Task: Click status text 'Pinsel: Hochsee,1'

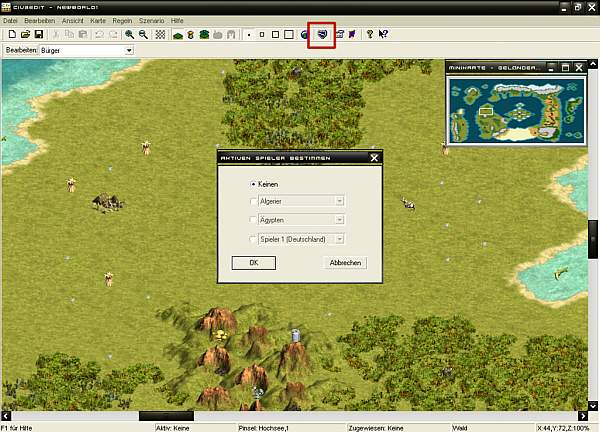Action: pos(263,428)
